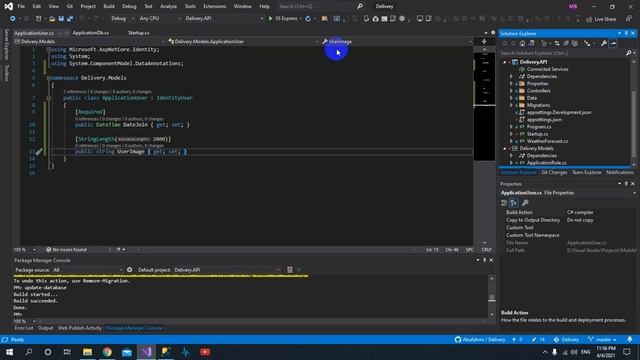This screenshot has height=360, width=640.
Task: Clear the Package Manager Console output
Action: (x=289, y=270)
